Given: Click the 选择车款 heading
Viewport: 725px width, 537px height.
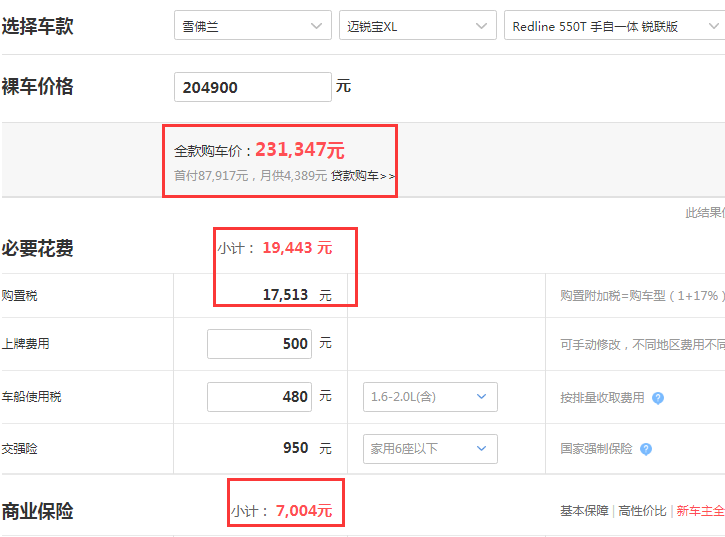Looking at the screenshot, I should tap(37, 26).
